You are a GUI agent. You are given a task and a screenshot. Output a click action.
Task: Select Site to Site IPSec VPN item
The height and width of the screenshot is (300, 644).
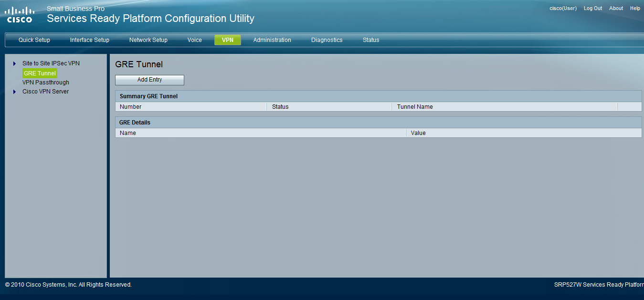point(51,63)
